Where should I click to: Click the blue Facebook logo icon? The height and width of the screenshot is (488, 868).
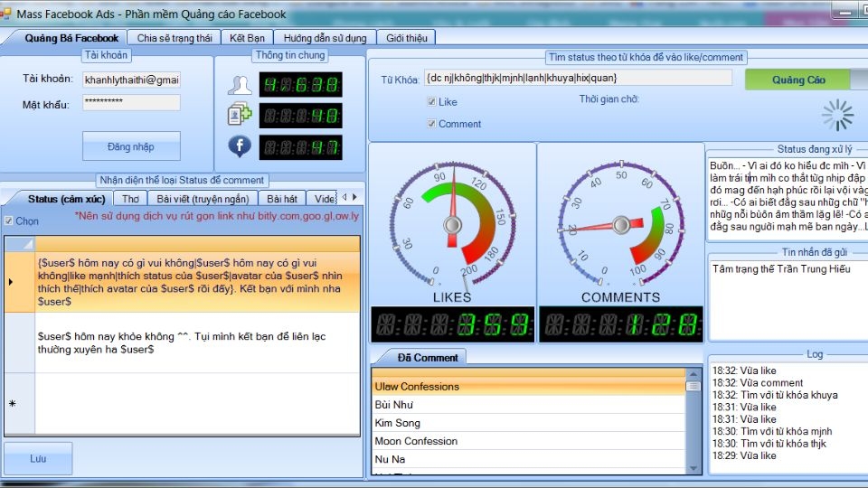(x=239, y=146)
